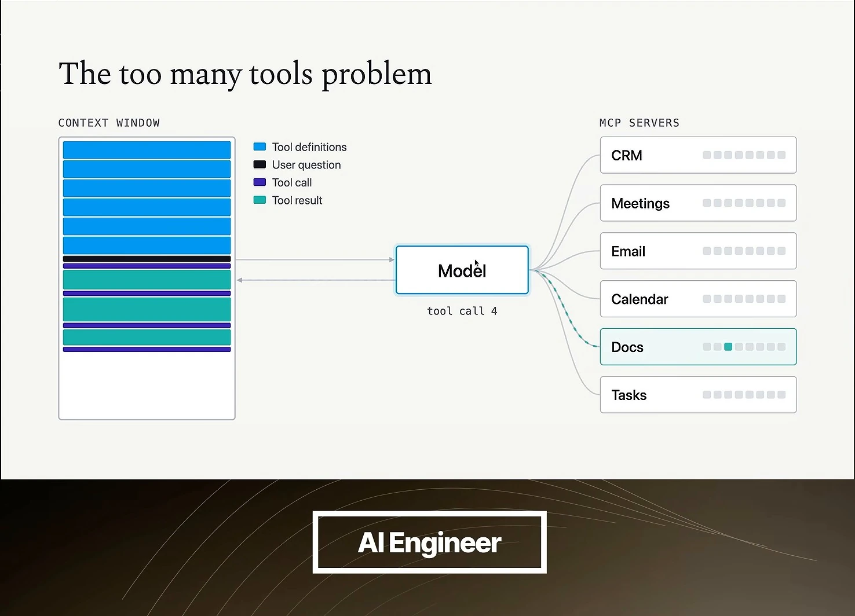
Task: Select the Meetings server card
Action: 698,203
